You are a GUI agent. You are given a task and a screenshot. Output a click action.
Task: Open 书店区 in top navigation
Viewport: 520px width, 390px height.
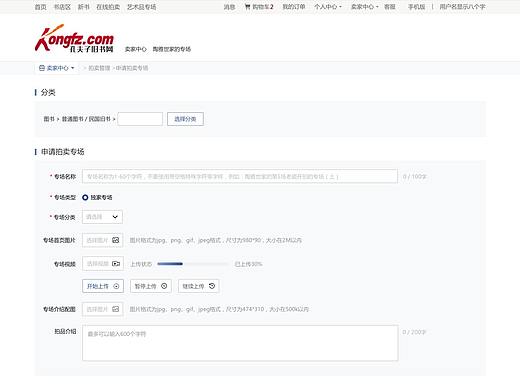coord(62,7)
